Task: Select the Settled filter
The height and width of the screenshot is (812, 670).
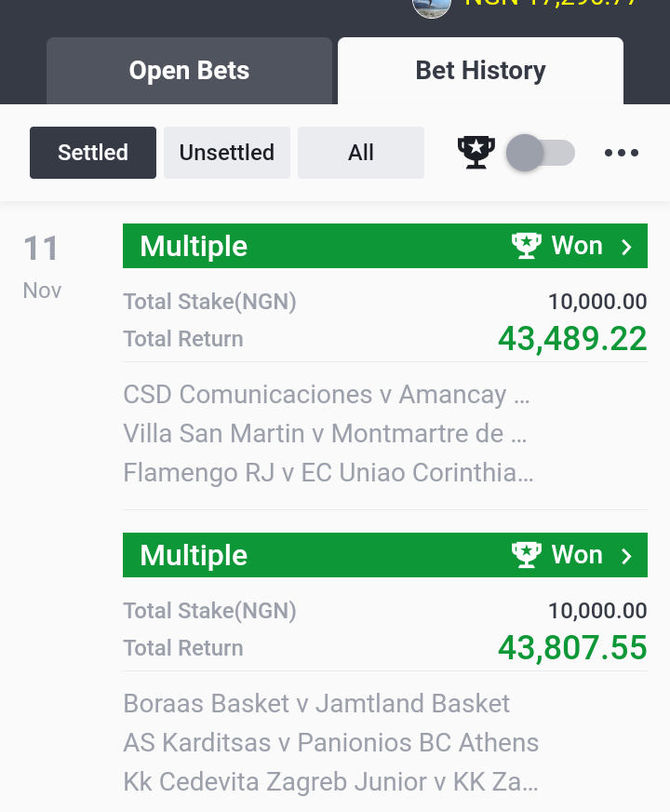Action: pos(93,153)
